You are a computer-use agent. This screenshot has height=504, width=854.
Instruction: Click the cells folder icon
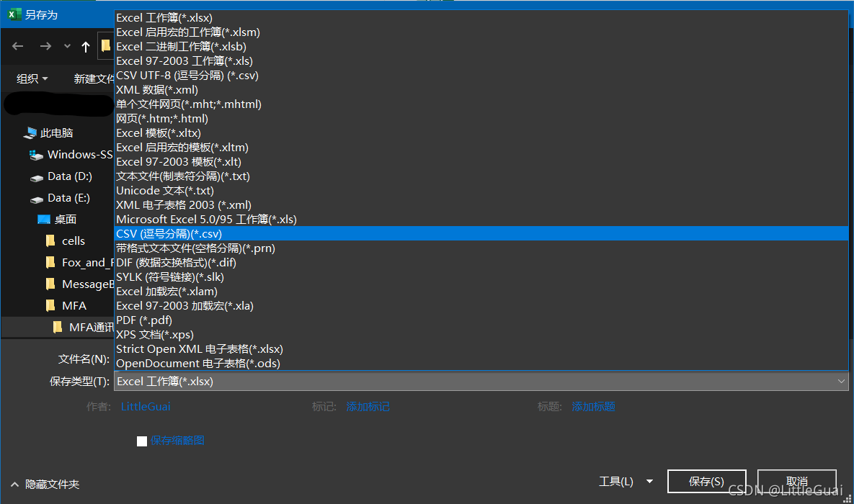50,240
